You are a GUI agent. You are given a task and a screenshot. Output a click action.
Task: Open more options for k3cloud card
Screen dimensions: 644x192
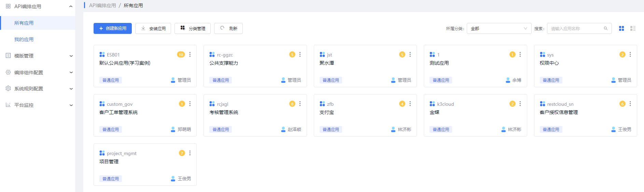pos(520,104)
